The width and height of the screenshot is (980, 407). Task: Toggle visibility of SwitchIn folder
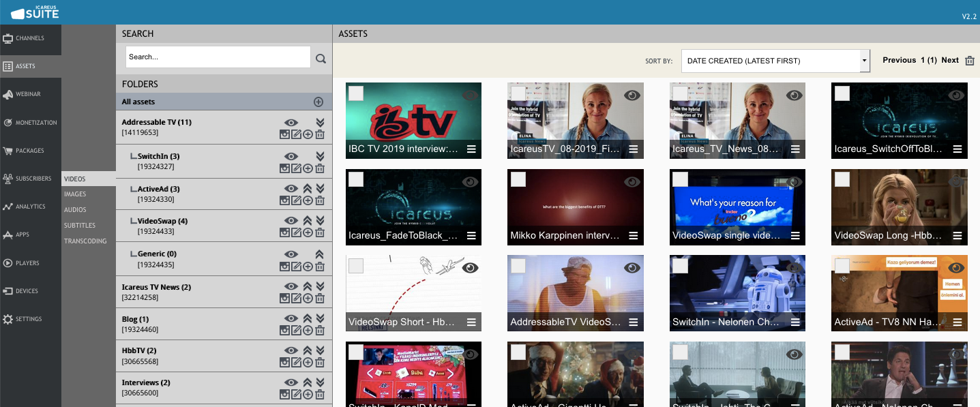tap(291, 156)
